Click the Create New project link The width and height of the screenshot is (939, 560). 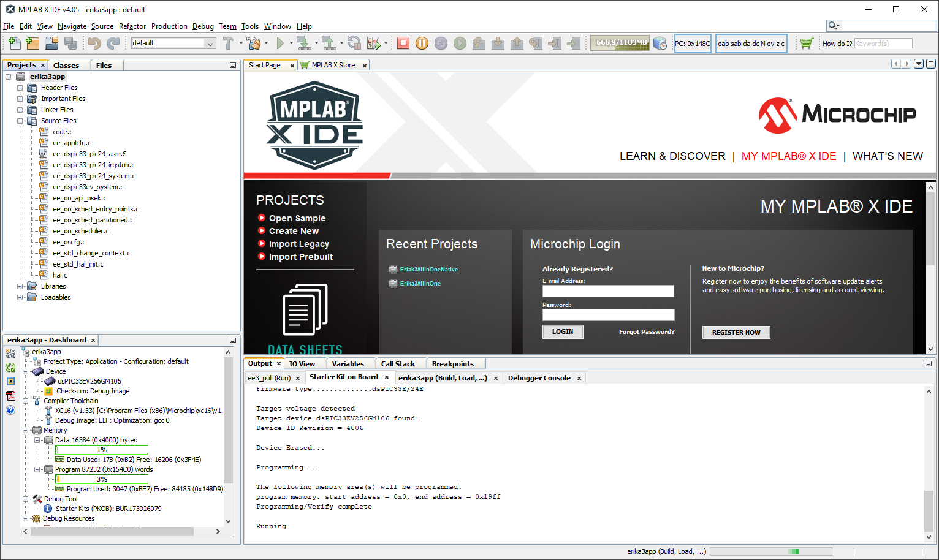point(294,231)
